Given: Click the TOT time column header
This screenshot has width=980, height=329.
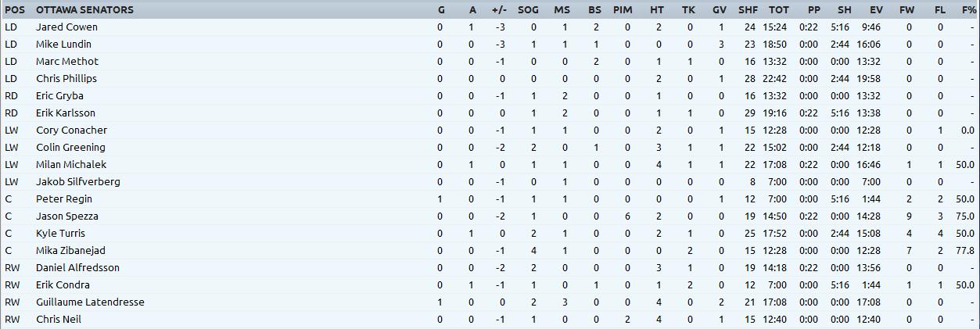Looking at the screenshot, I should tap(778, 9).
